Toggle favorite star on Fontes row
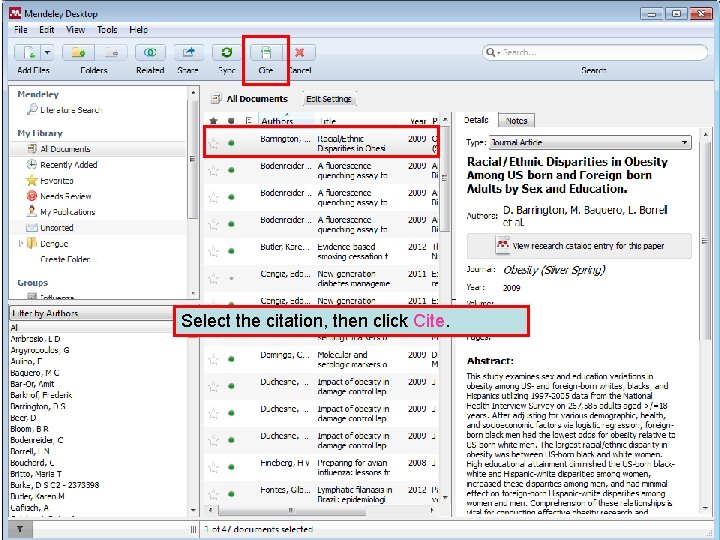This screenshot has width=720, height=540. 213,495
